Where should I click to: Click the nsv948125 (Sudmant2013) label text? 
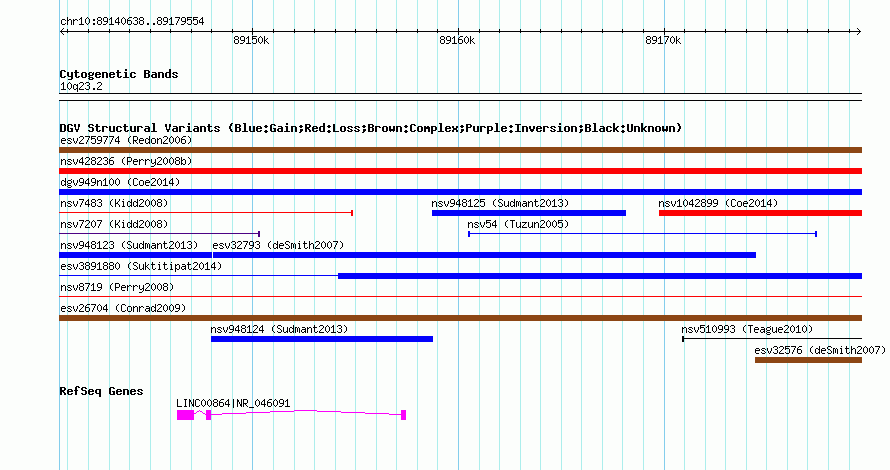(500, 203)
